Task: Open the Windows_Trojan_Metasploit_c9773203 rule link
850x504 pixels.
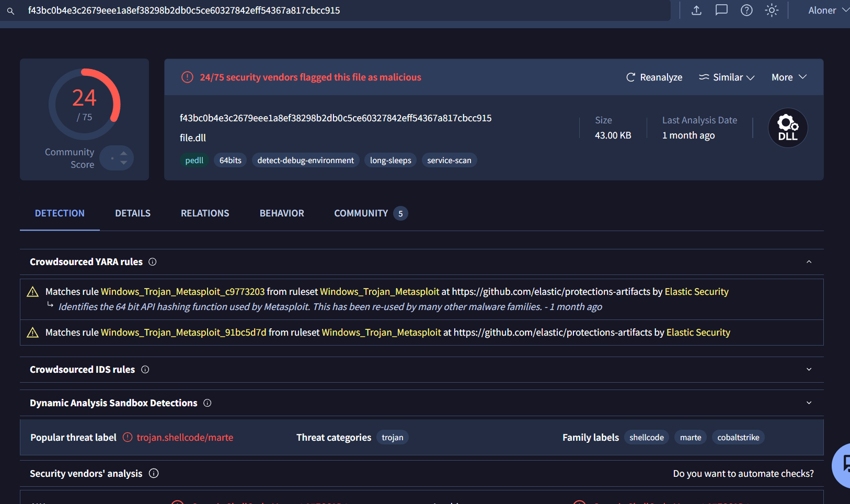Action: (182, 292)
